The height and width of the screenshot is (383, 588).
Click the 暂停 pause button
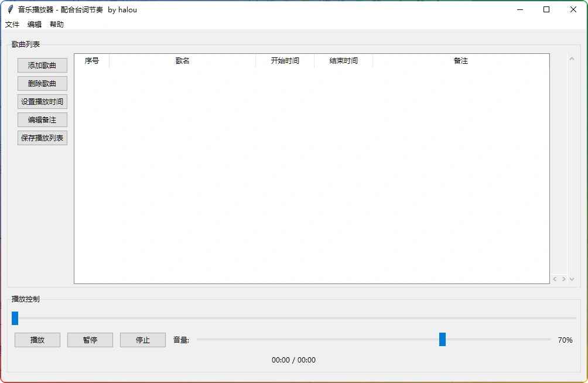[90, 340]
